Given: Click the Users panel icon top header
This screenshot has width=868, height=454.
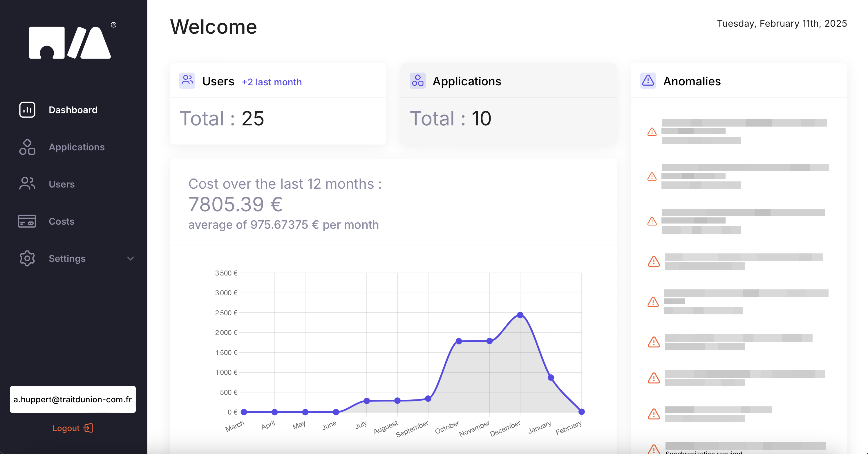Looking at the screenshot, I should click(187, 81).
